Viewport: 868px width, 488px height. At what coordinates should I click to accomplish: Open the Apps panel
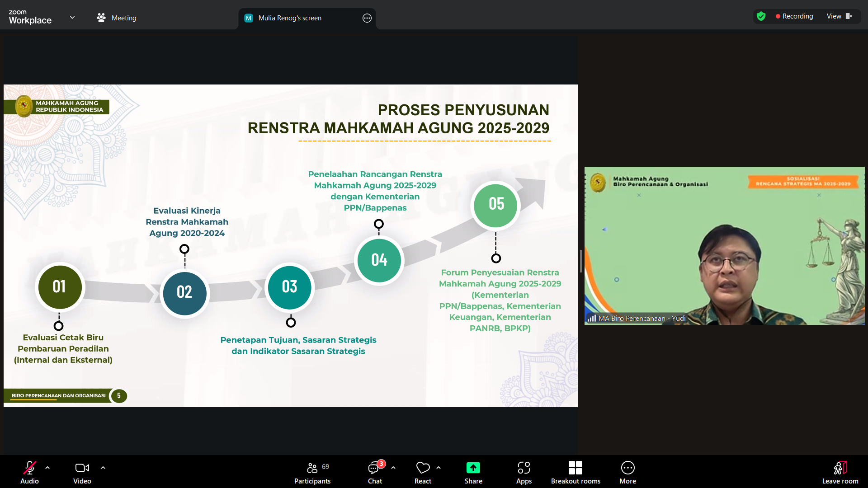(x=524, y=472)
